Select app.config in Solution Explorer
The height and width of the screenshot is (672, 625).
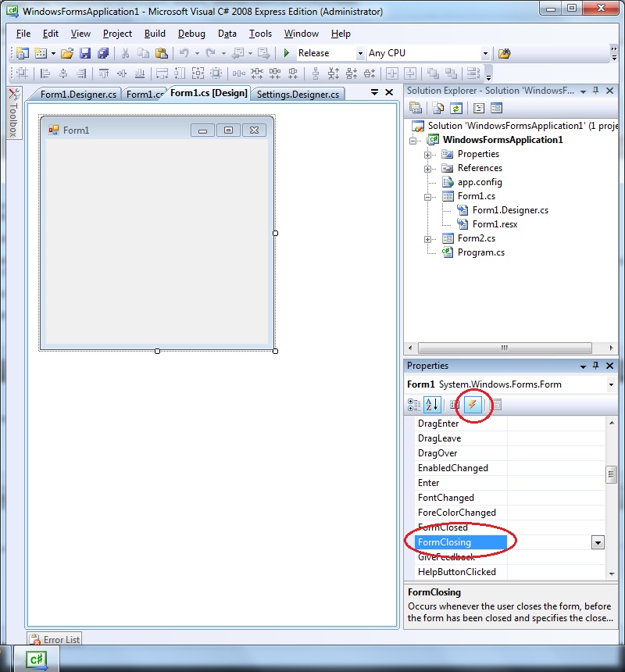480,182
